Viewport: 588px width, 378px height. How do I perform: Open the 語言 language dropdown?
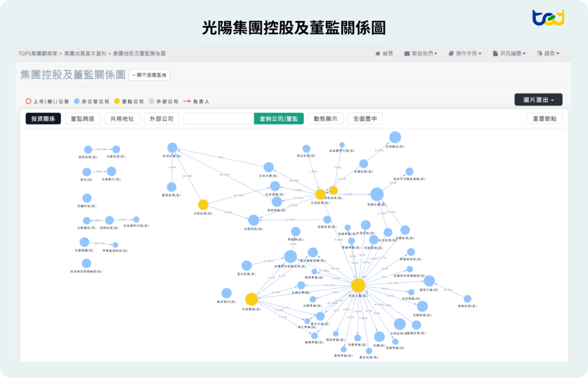548,53
